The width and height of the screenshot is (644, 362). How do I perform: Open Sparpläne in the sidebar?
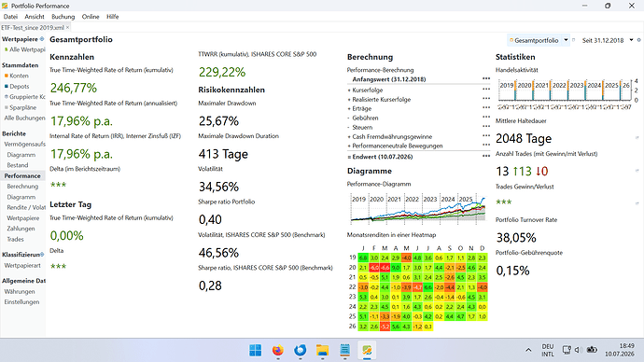click(x=23, y=107)
